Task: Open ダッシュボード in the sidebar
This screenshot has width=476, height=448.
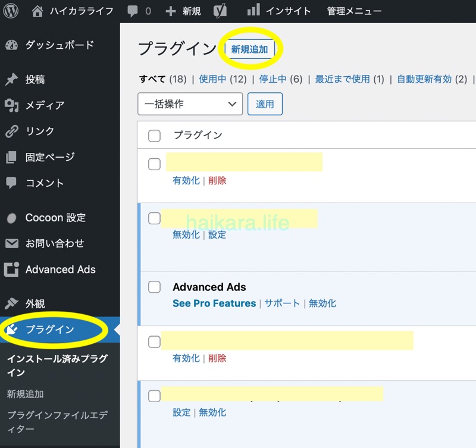Action: (60, 45)
